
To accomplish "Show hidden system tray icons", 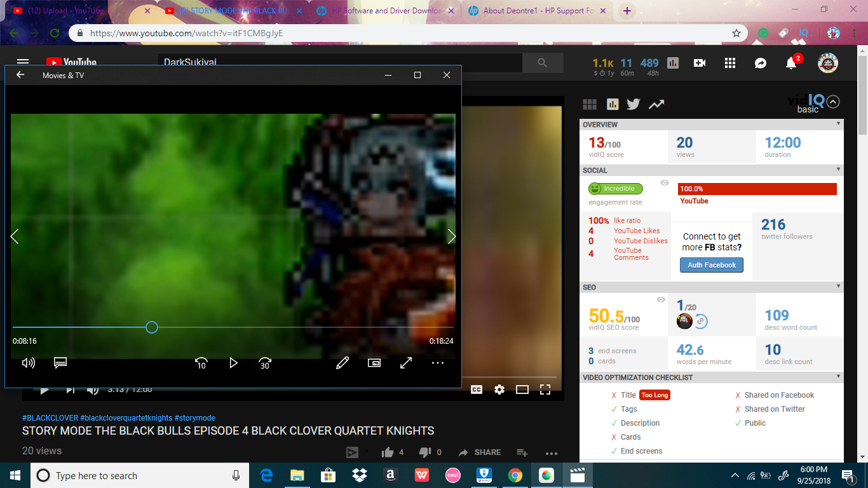I will coord(735,475).
